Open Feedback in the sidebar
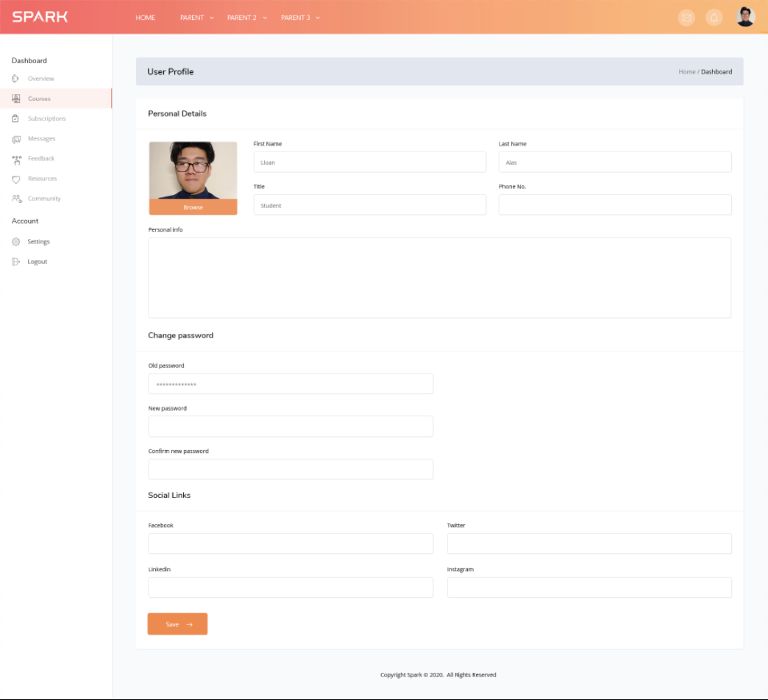 (x=41, y=159)
